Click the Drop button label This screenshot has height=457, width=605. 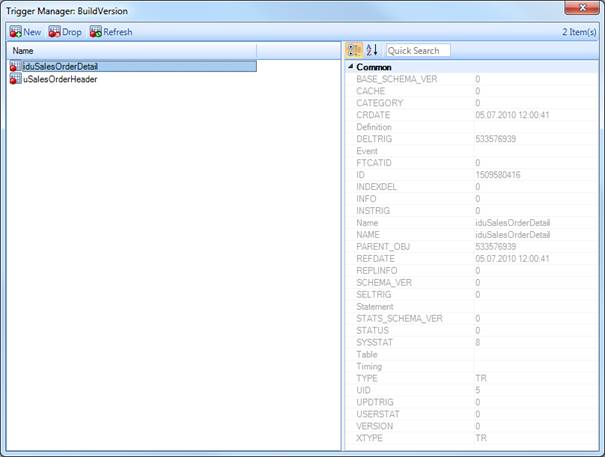tap(72, 32)
